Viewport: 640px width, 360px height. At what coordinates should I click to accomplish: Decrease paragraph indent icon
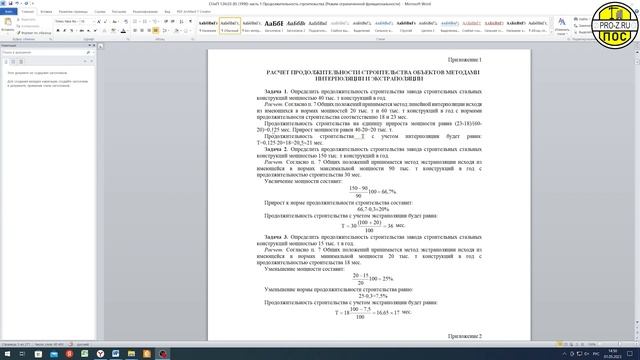click(166, 22)
